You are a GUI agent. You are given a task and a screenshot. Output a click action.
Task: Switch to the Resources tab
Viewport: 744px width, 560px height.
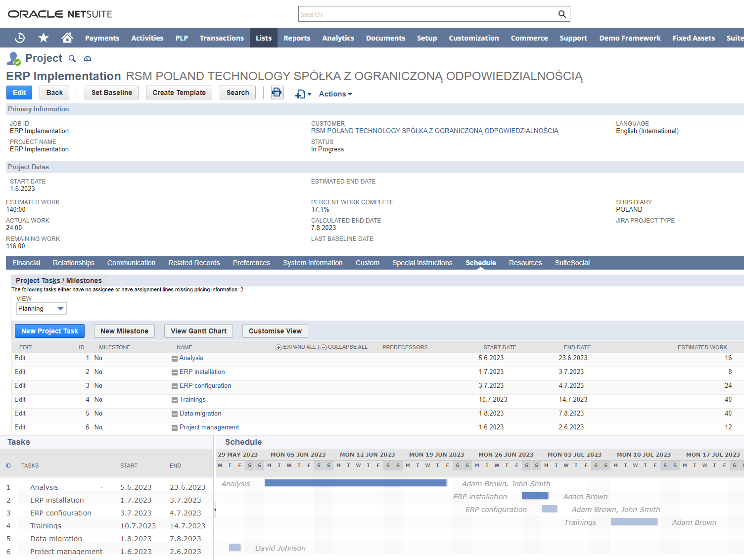(525, 263)
